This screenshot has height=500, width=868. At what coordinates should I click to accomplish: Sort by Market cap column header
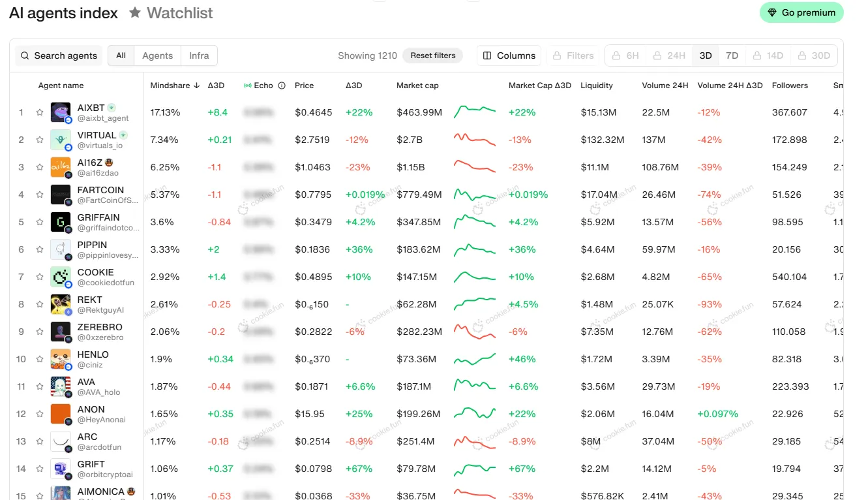(x=417, y=86)
